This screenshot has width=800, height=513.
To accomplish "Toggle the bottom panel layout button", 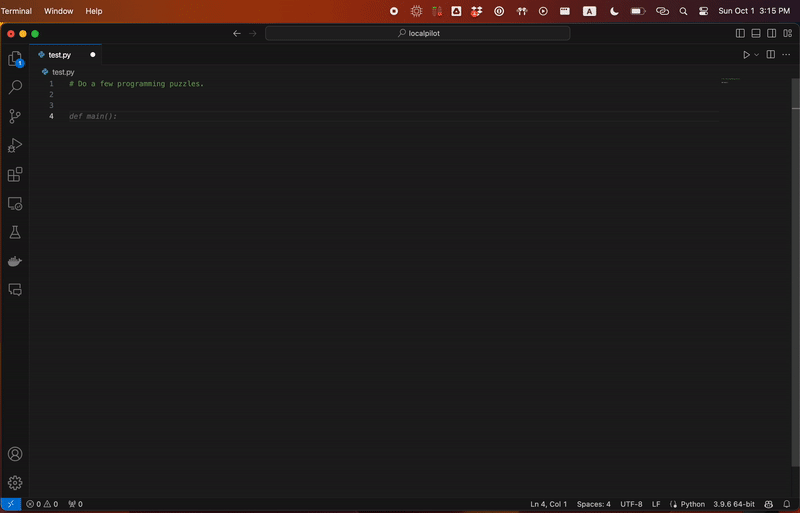I will coord(756,33).
